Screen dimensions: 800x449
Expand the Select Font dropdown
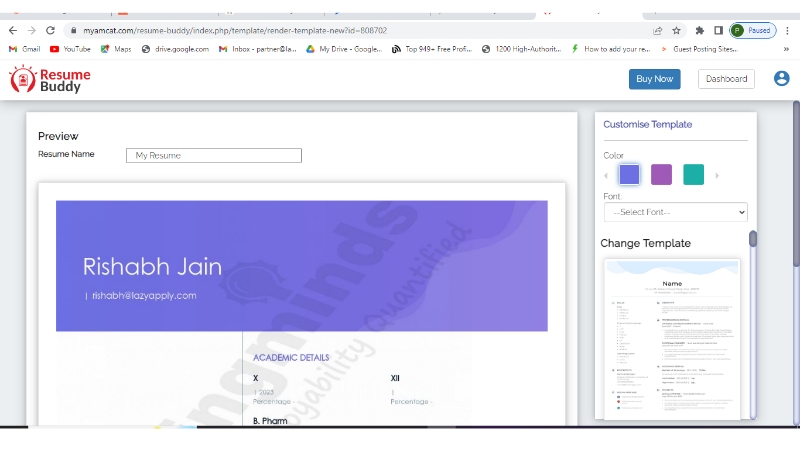click(675, 212)
